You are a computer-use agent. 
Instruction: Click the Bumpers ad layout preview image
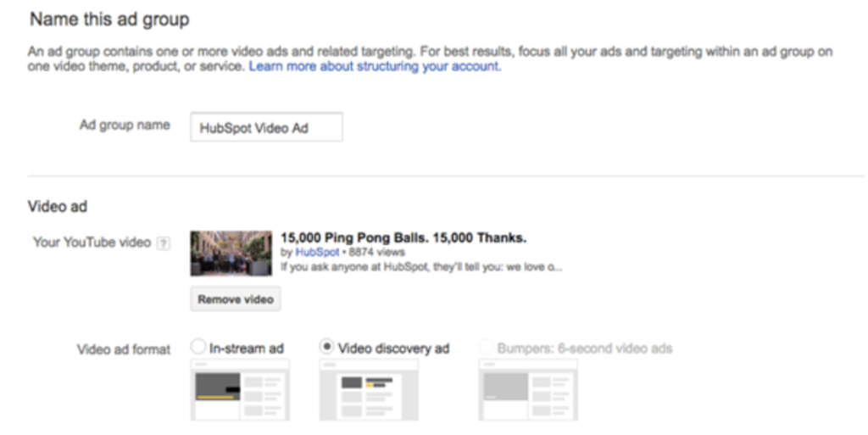[528, 389]
